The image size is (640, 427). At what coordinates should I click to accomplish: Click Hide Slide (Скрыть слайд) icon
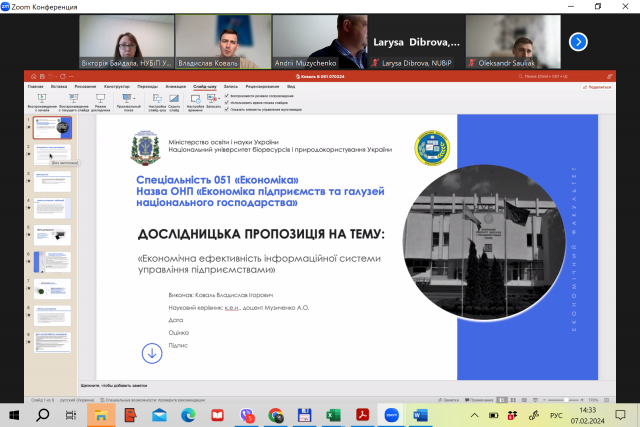[175, 99]
